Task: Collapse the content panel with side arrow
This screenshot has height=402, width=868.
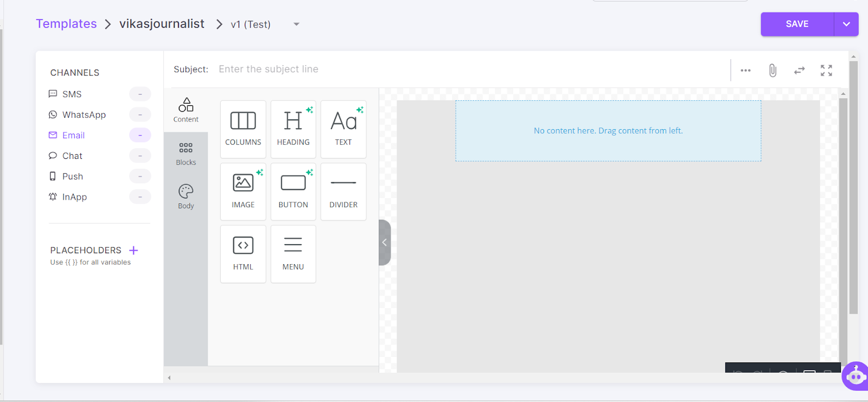Action: click(384, 243)
